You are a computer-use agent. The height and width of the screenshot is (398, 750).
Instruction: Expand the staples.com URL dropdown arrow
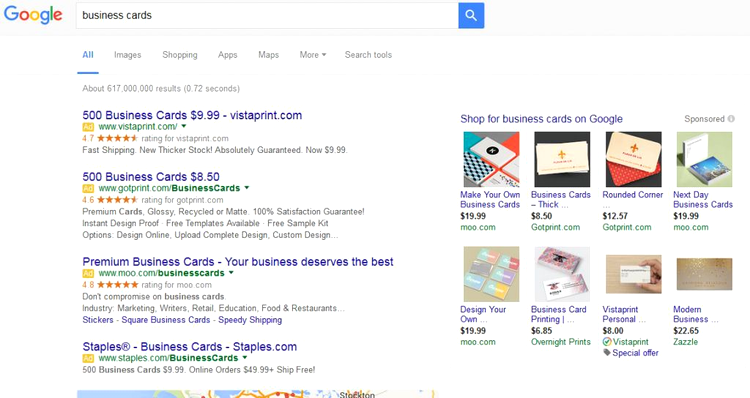(x=245, y=357)
